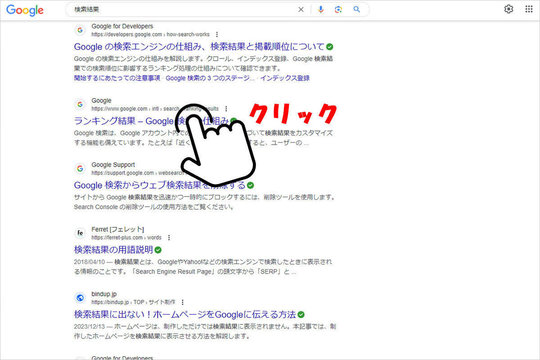Open the settings gear icon
This screenshot has height=360, width=540.
[x=508, y=9]
